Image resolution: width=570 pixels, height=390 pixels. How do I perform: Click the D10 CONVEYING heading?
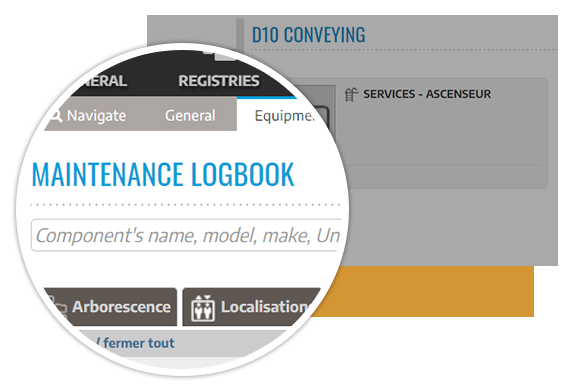coord(309,35)
